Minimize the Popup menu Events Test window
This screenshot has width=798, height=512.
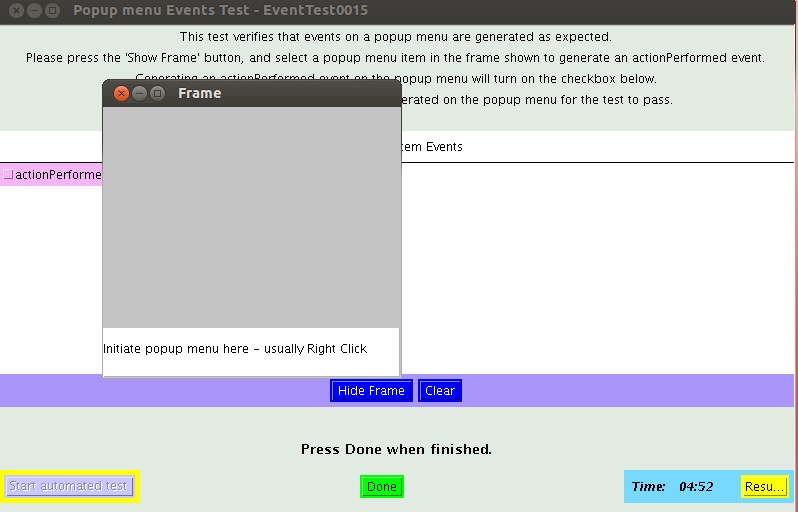(x=34, y=10)
